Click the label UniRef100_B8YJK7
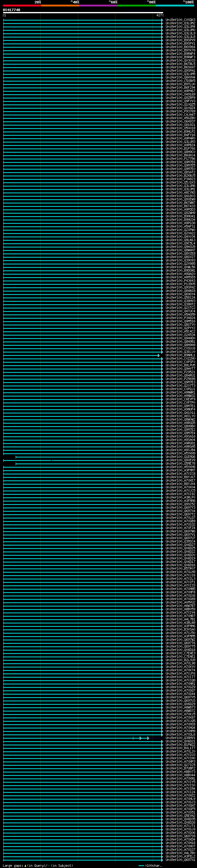This screenshot has height=868, width=197. coord(180,477)
